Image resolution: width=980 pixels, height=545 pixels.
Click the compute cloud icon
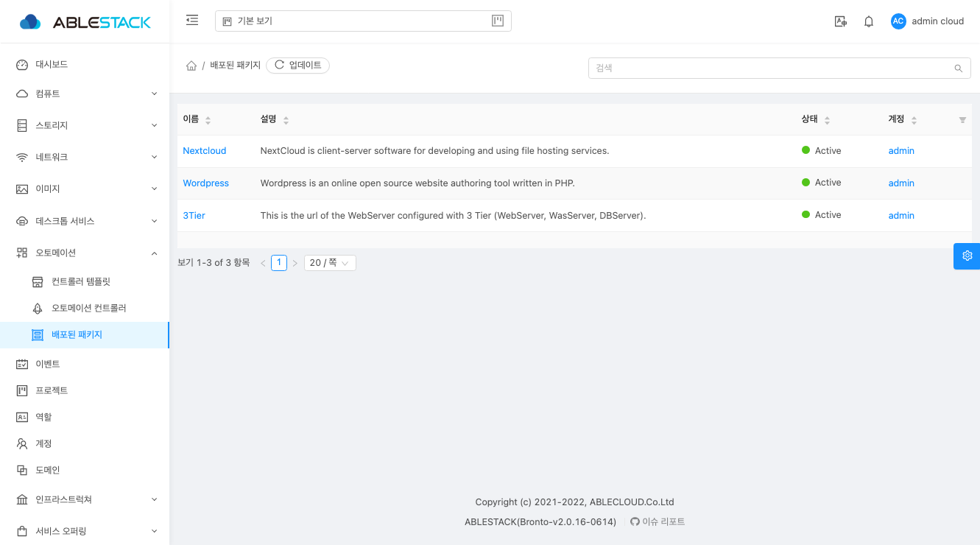(22, 94)
